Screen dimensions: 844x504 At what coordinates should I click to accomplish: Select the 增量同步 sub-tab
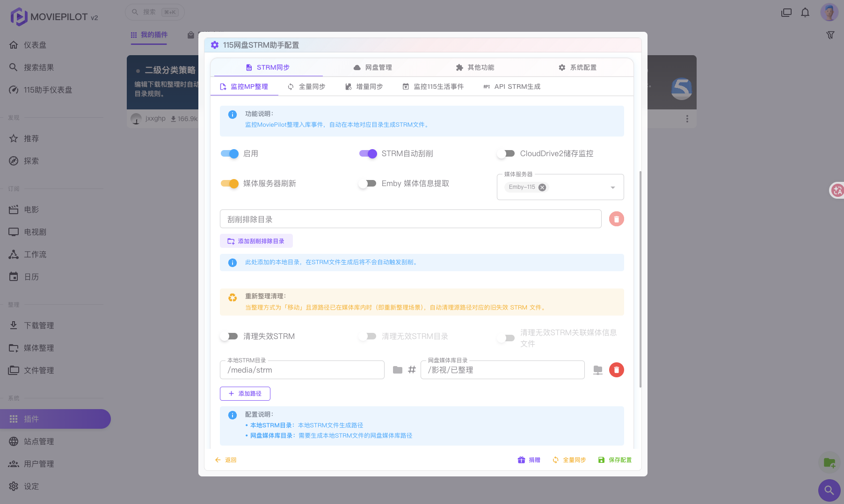(x=364, y=86)
